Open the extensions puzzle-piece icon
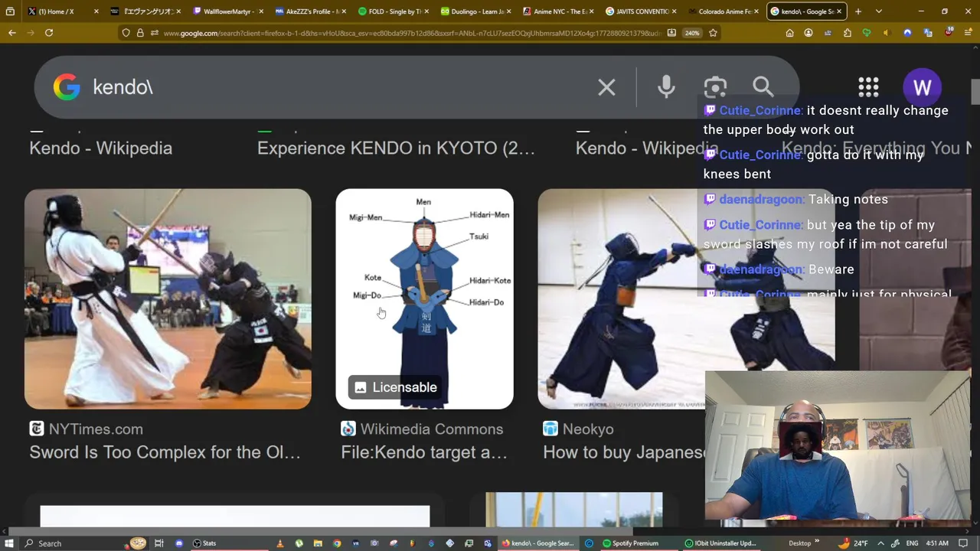Screen dimensions: 980x551 [847, 33]
